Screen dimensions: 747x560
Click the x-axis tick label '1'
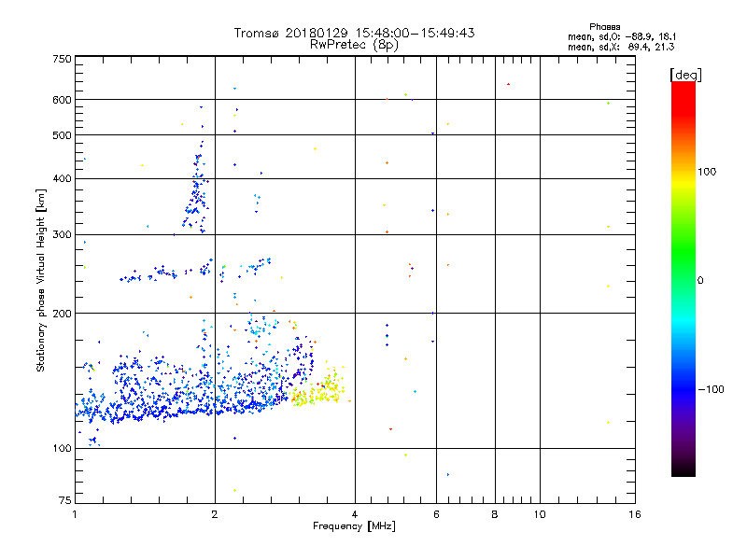75,514
